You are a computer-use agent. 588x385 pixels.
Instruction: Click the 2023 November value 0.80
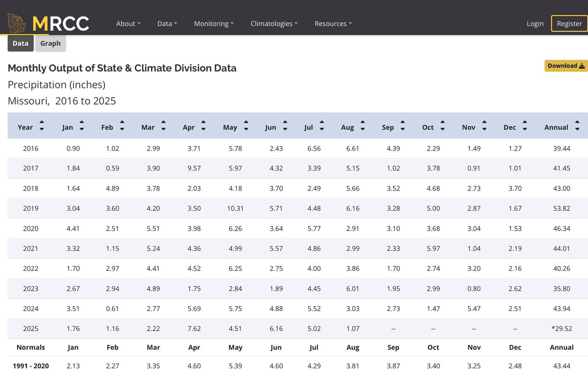[x=474, y=289]
